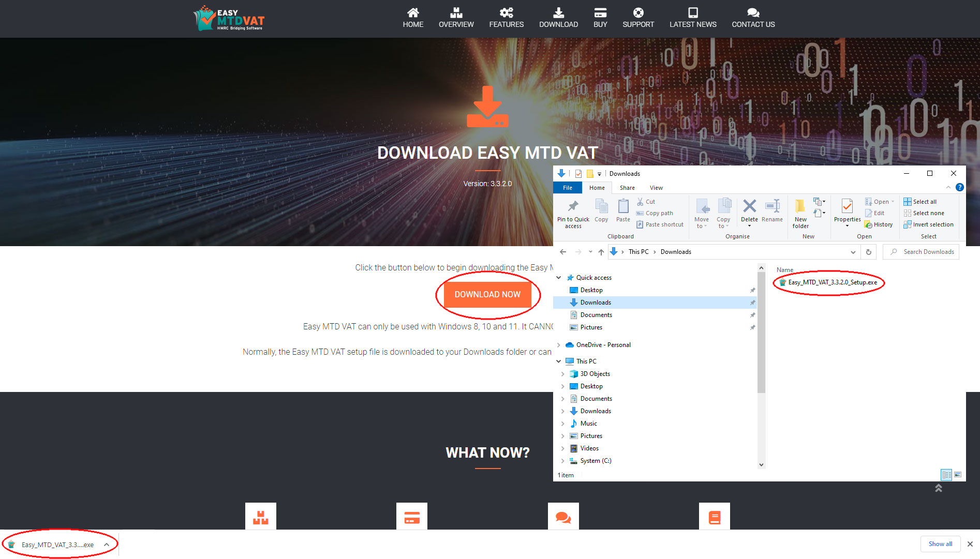Open the Copy to dropdown

pyautogui.click(x=723, y=214)
